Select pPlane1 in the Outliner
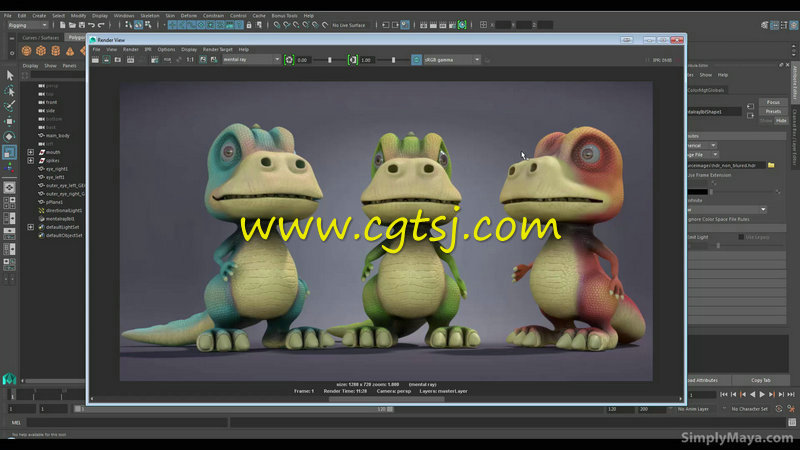800x450 pixels. point(54,202)
